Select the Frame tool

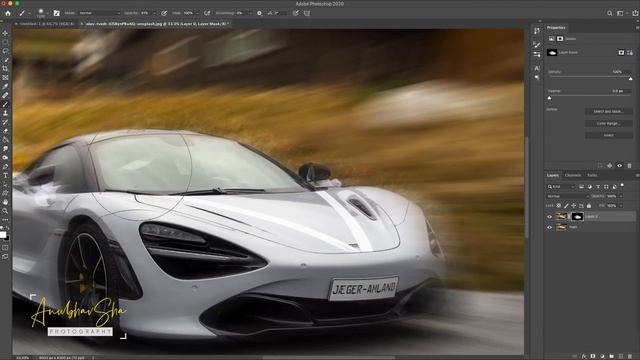point(5,78)
